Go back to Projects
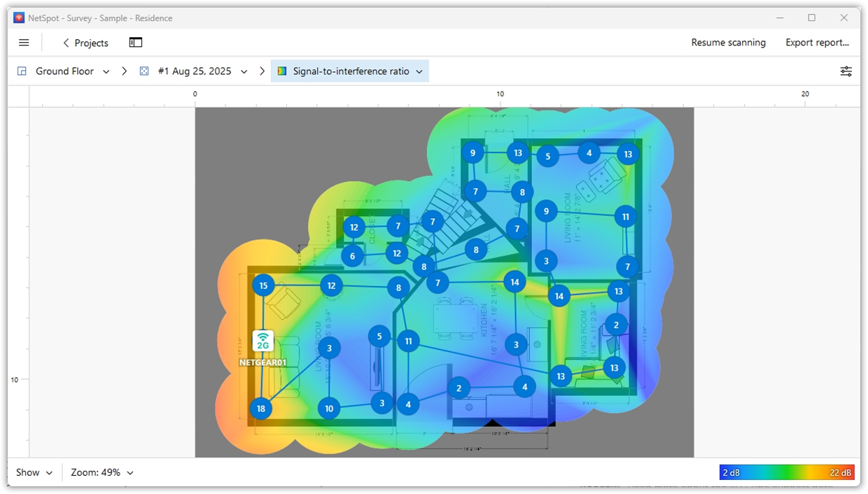The width and height of the screenshot is (868, 494). 85,43
